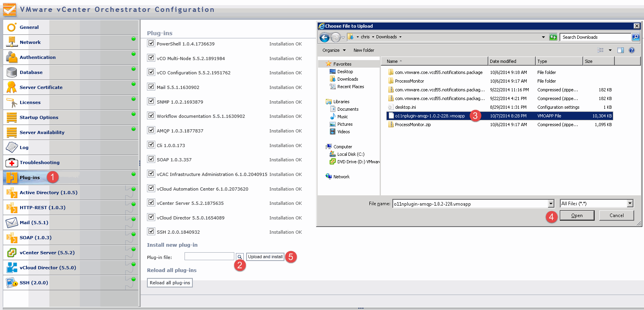Open the Troubleshooting first-aid icon in sidebar
644x310 pixels.
tap(11, 163)
